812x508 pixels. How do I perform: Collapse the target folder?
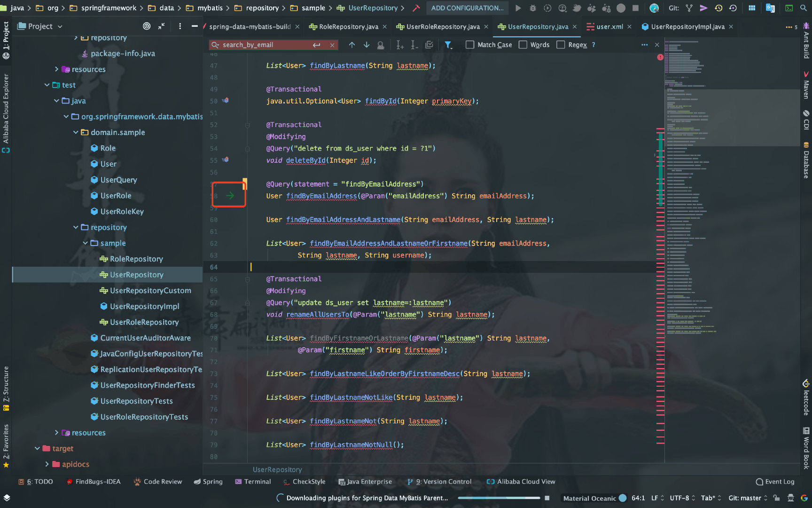38,448
